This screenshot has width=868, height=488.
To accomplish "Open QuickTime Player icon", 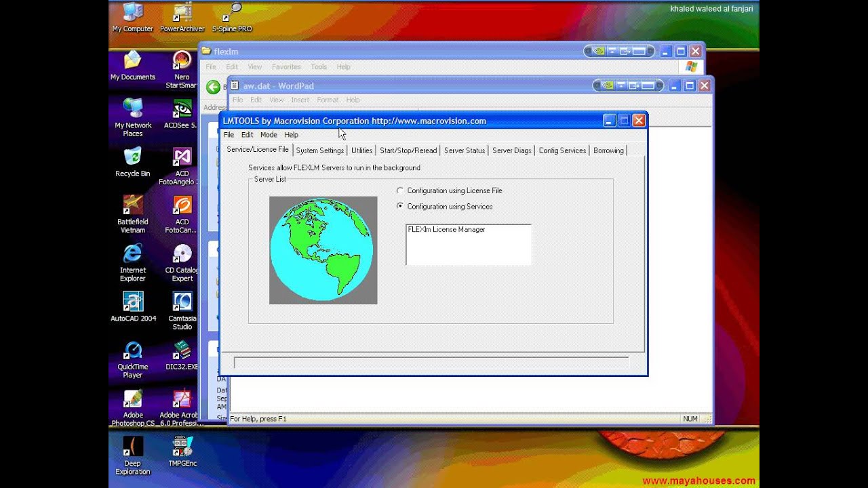I will pyautogui.click(x=133, y=360).
